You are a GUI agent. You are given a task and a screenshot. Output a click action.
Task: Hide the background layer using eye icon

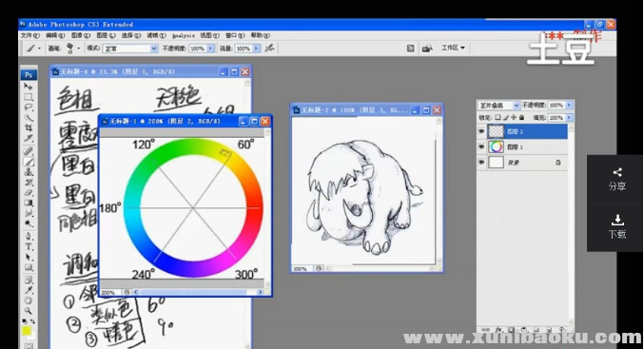coord(481,163)
